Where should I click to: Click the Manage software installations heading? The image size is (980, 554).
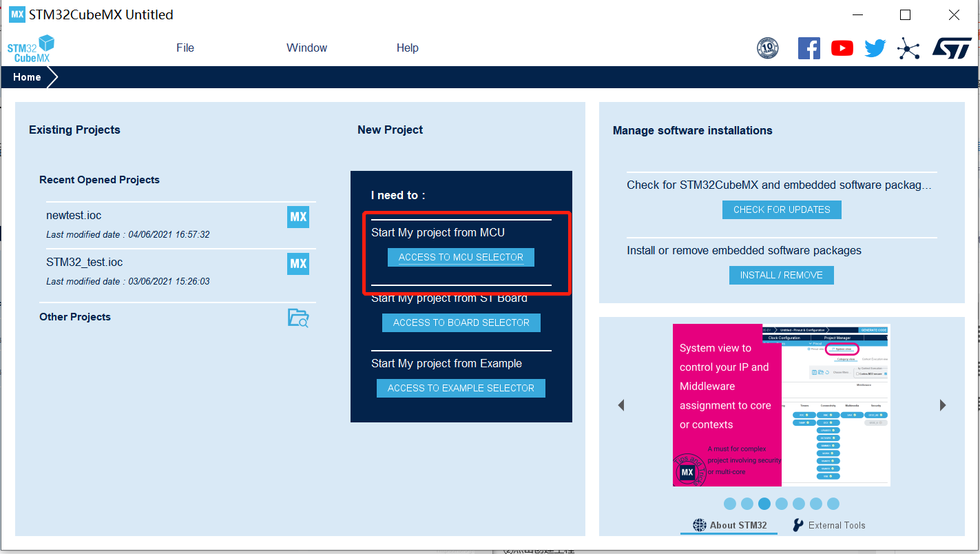pos(693,131)
